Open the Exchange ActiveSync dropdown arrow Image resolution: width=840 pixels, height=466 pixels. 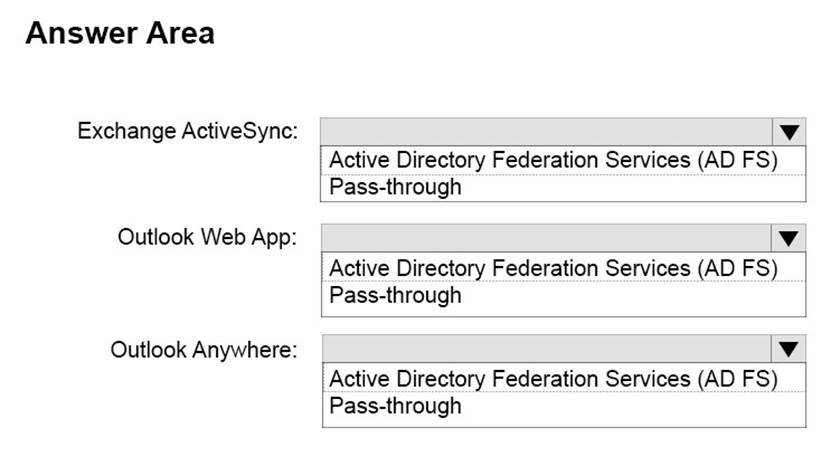[x=789, y=132]
